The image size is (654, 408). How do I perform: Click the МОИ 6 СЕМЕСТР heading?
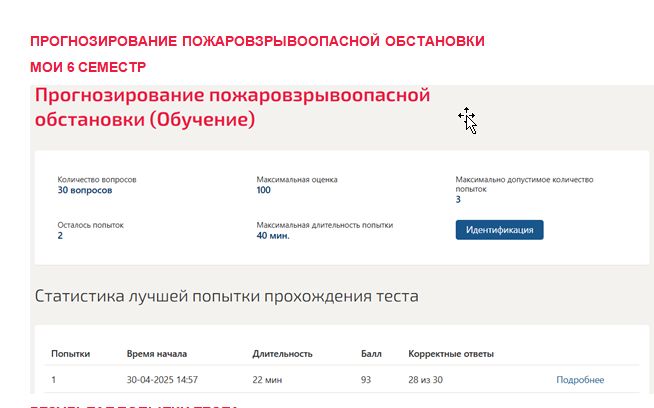point(88,67)
